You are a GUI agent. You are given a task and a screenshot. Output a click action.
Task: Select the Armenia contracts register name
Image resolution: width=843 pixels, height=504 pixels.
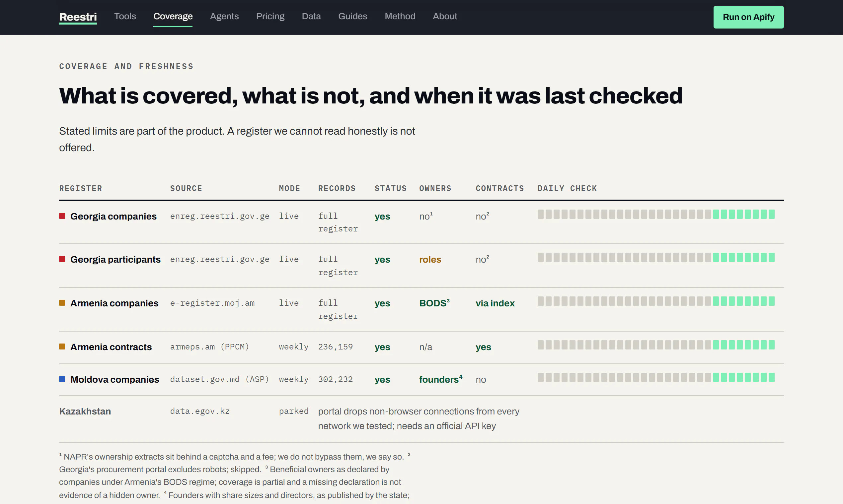111,347
